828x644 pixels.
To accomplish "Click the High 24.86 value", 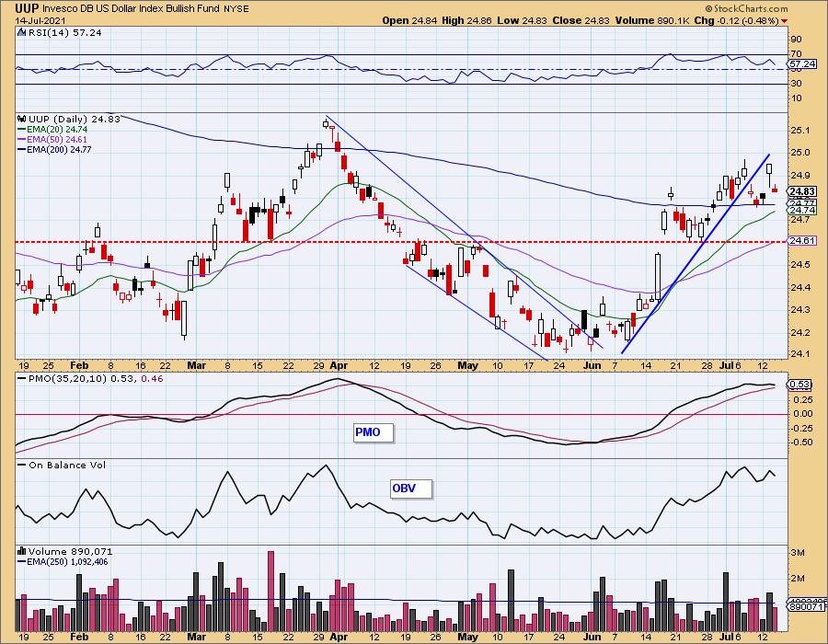I will (x=466, y=21).
